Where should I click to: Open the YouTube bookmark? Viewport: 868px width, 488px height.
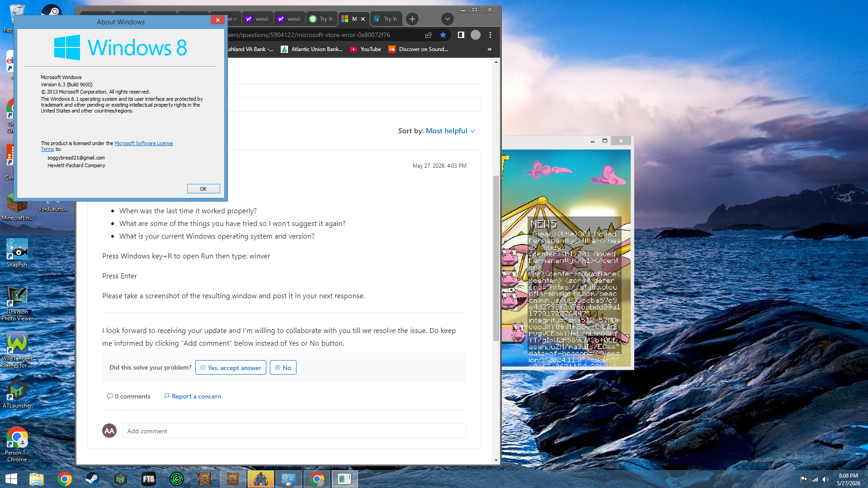[x=366, y=49]
